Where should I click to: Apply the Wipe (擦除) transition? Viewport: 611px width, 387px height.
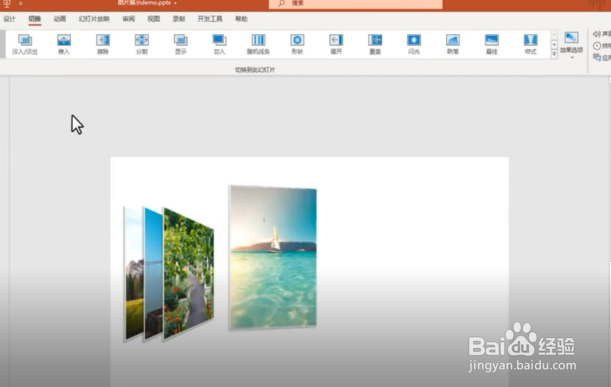103,44
